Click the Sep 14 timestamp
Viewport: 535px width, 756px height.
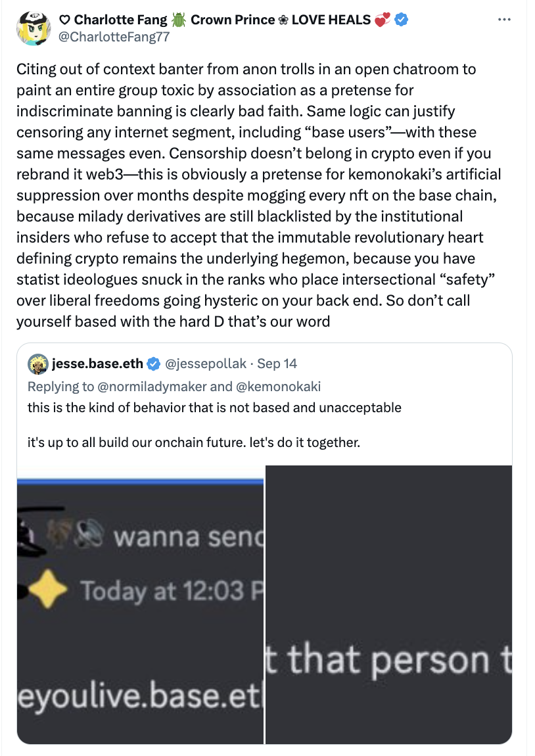tap(277, 364)
